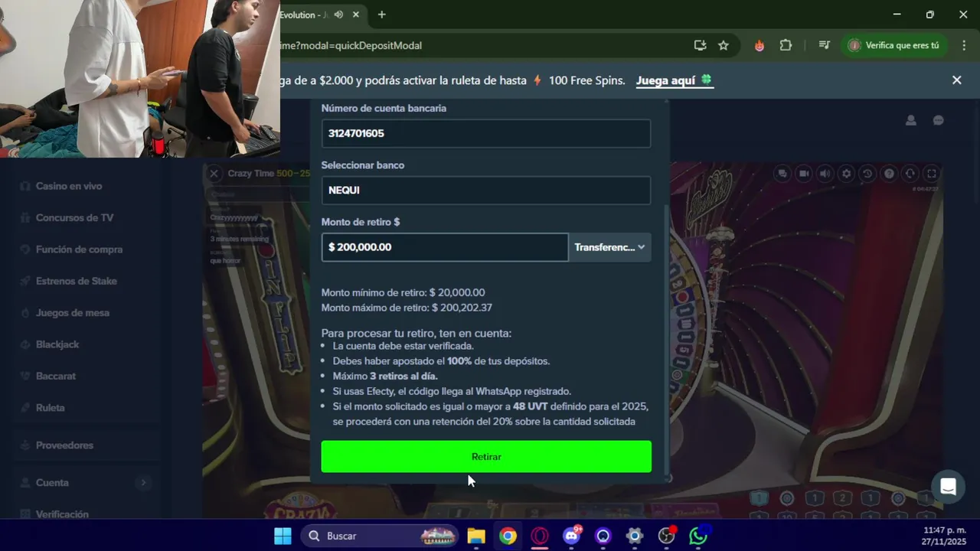Bookmark this page with the star icon
Screen dimensions: 980x551
pyautogui.click(x=724, y=45)
